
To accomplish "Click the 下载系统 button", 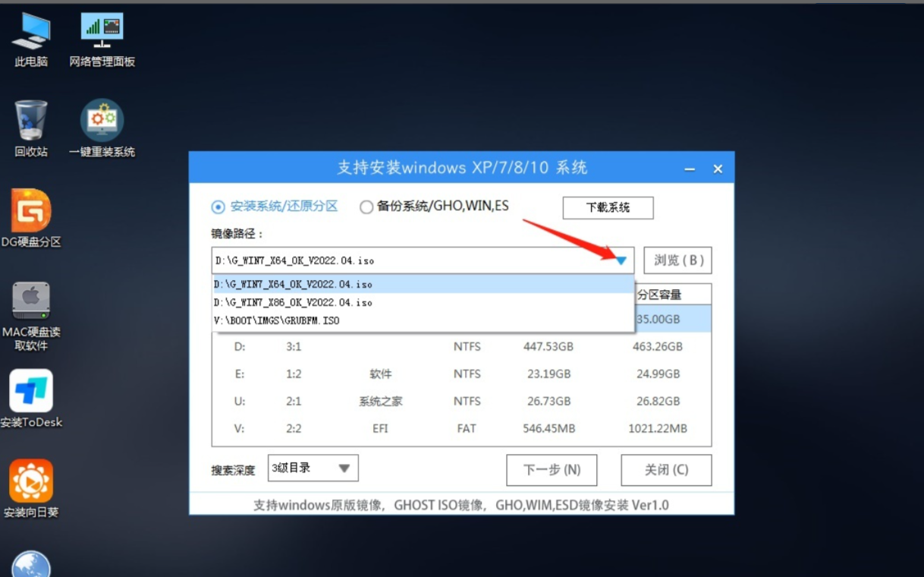I will click(608, 207).
